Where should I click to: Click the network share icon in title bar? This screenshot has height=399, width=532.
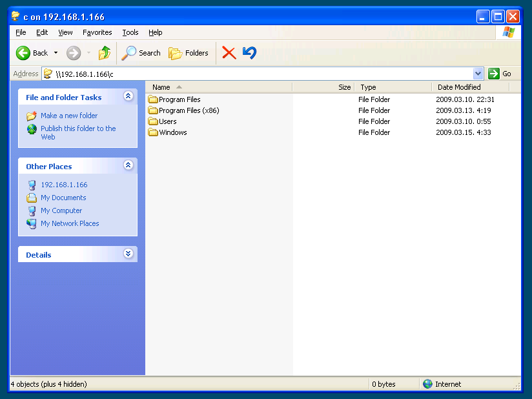coord(15,16)
